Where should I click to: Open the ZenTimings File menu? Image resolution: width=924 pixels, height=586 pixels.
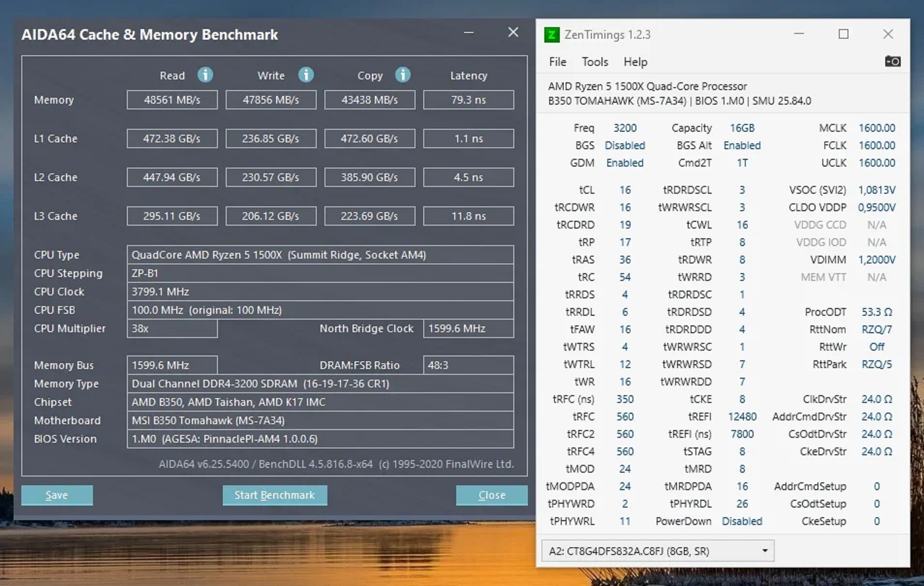click(557, 62)
